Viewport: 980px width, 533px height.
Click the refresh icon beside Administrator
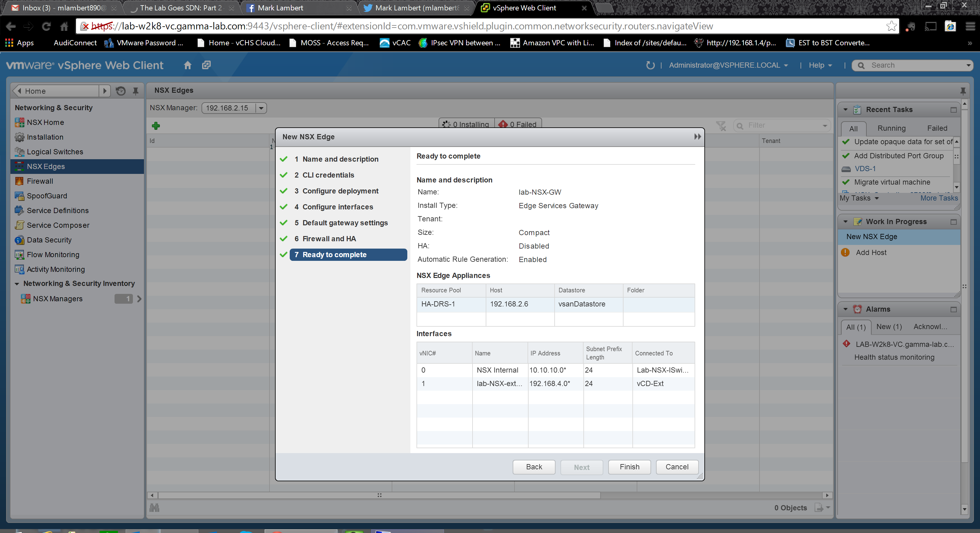[650, 65]
